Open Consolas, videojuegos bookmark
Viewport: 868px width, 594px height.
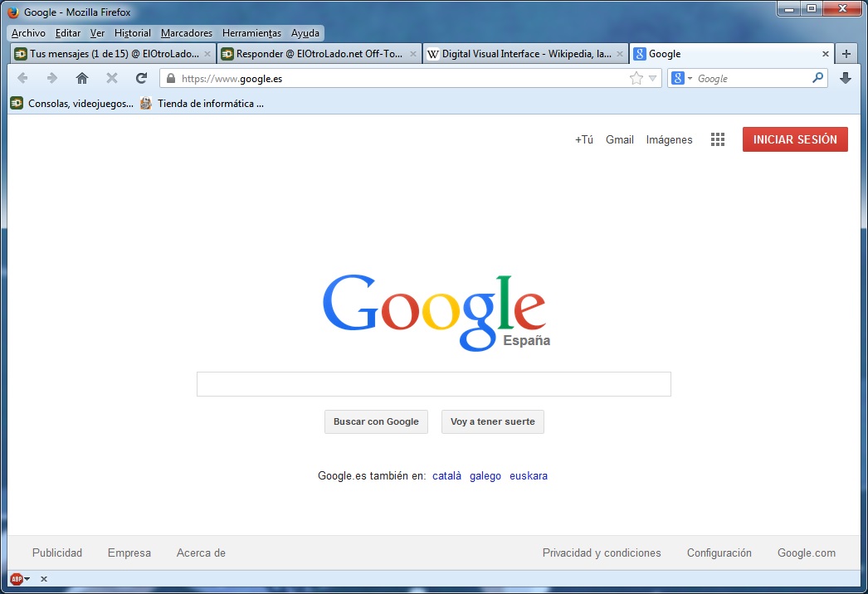(72, 104)
